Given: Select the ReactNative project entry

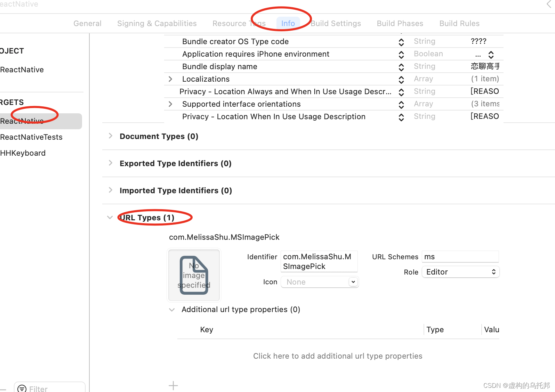Looking at the screenshot, I should (22, 70).
